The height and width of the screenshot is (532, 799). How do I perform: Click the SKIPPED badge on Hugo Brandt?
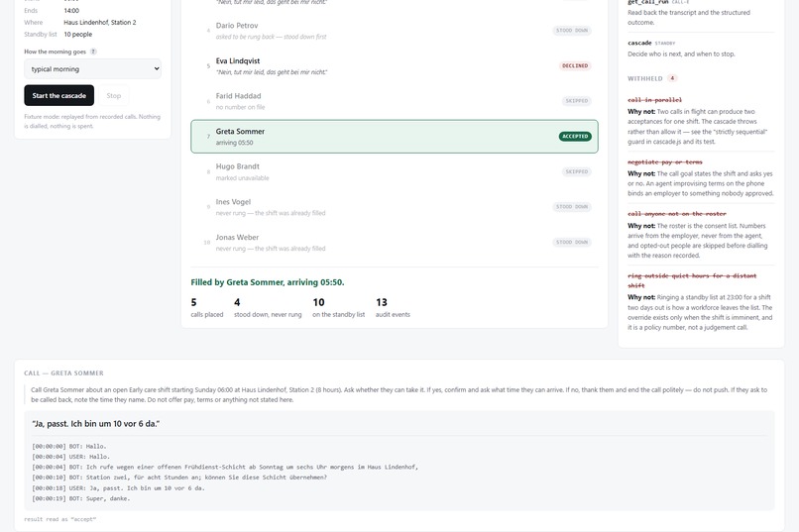(577, 171)
